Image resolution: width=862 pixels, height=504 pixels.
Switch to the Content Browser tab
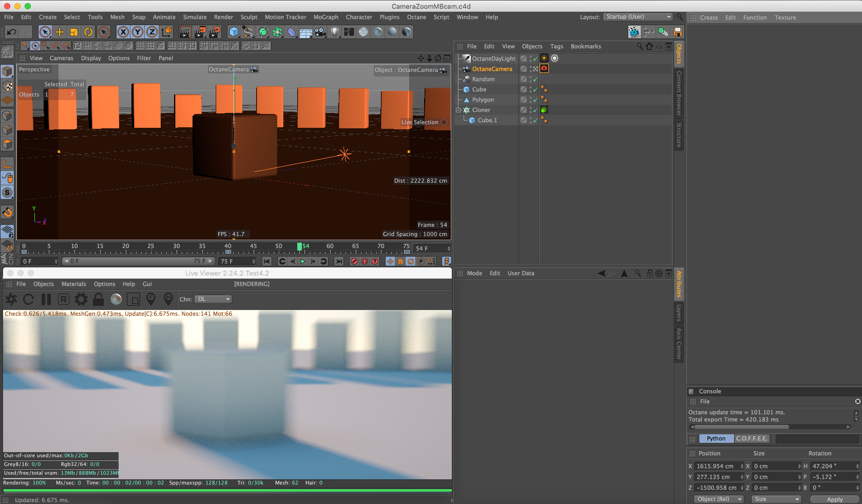tap(679, 93)
